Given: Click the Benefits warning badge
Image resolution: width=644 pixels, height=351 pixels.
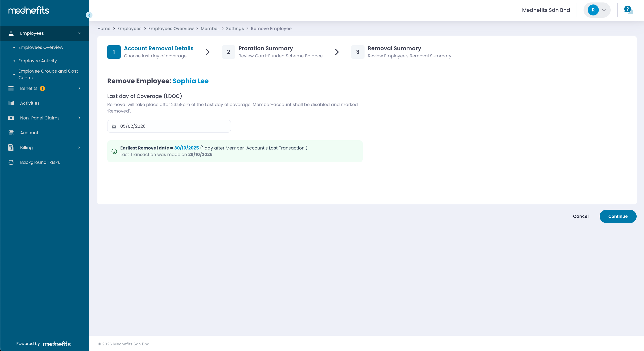Looking at the screenshot, I should point(42,88).
